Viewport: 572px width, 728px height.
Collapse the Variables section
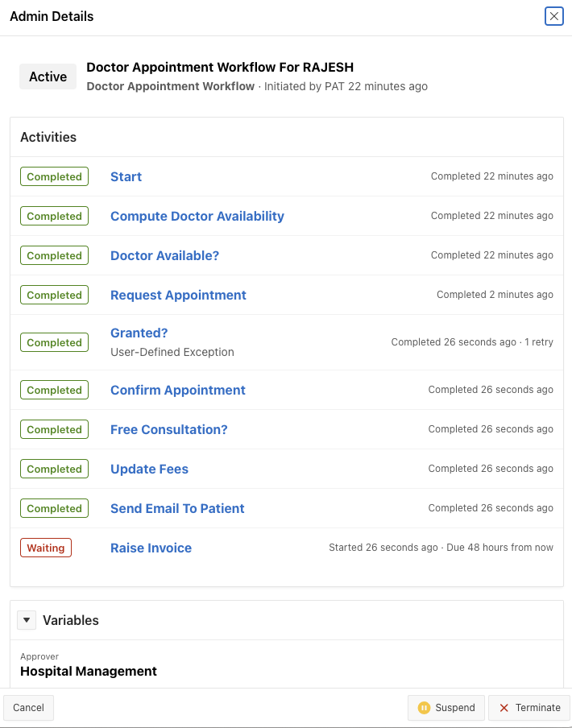[27, 620]
